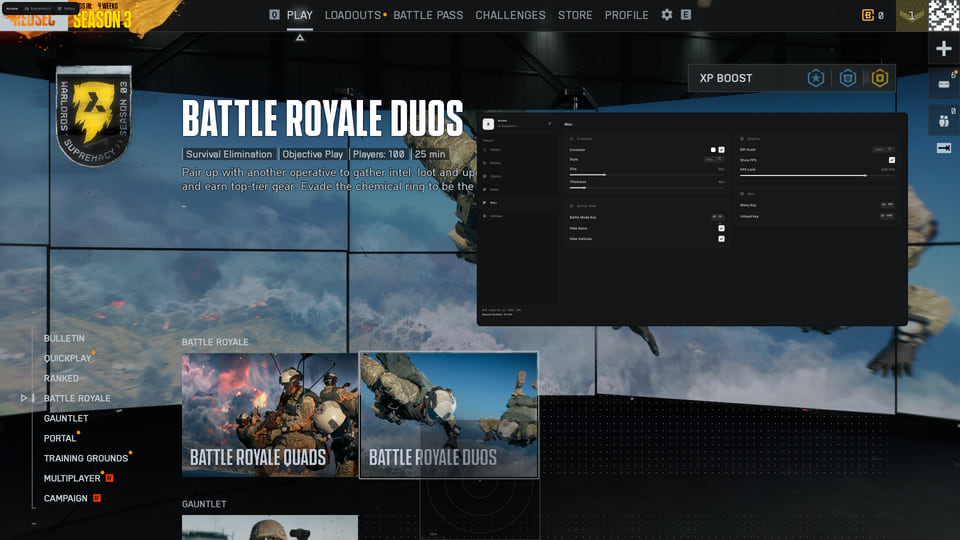The height and width of the screenshot is (540, 960).
Task: Open PORTAL in the side menu
Action: [x=60, y=438]
